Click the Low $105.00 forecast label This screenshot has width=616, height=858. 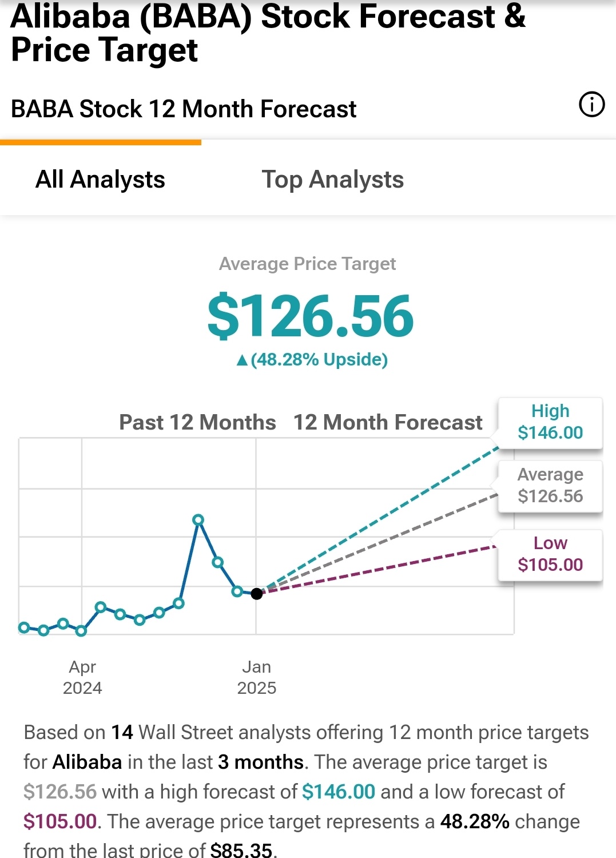click(x=550, y=554)
